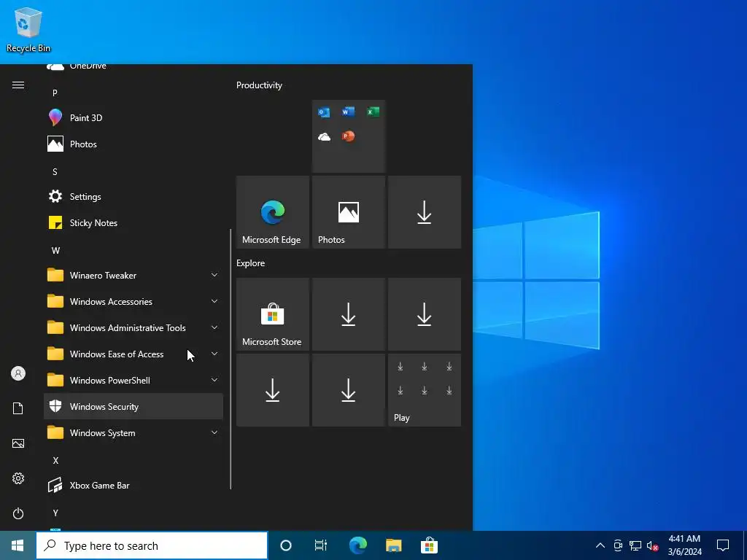The image size is (747, 560).
Task: Expand Windows Administrative Tools chevron
Action: pos(214,327)
